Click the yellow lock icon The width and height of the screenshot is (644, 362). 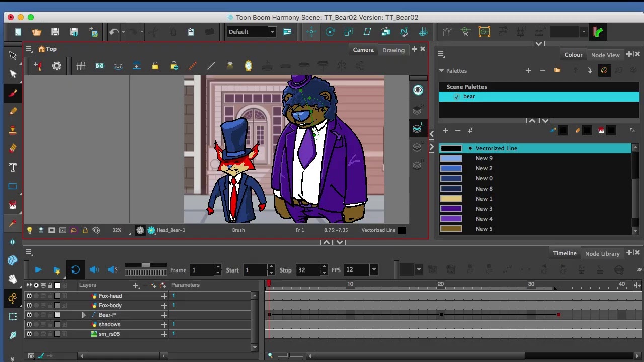[x=155, y=66]
